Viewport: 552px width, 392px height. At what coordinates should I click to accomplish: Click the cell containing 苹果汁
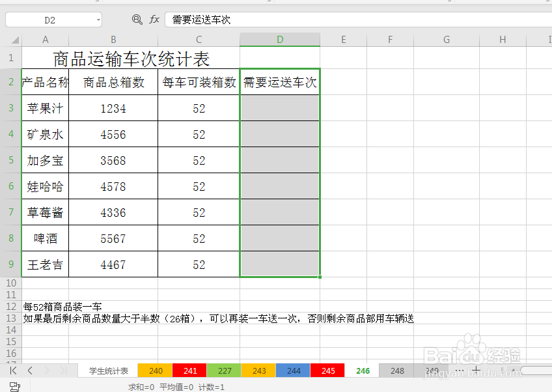click(46, 108)
